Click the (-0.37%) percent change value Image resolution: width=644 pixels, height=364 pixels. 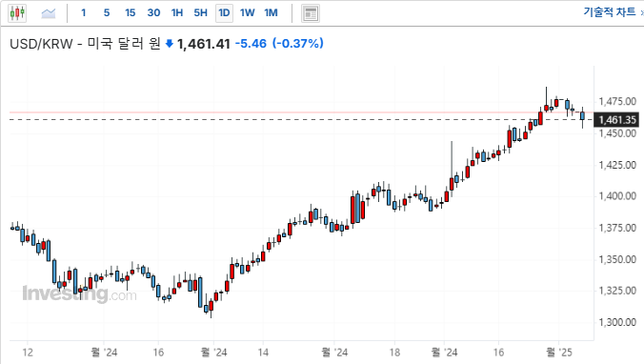tap(298, 43)
